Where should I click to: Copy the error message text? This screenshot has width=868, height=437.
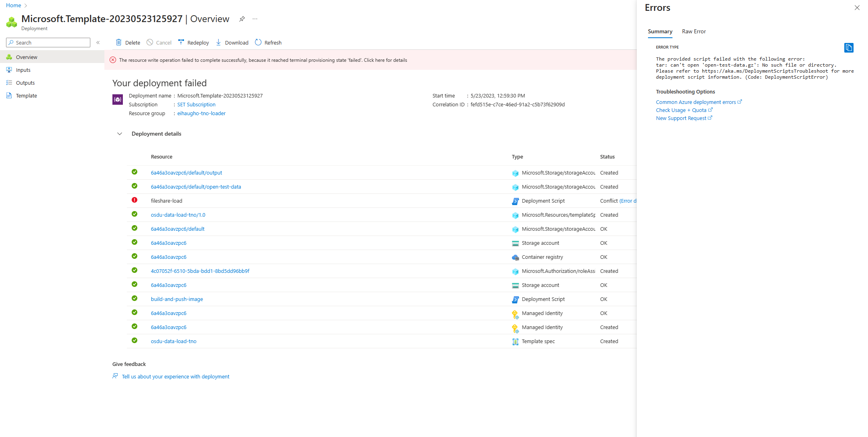849,48
